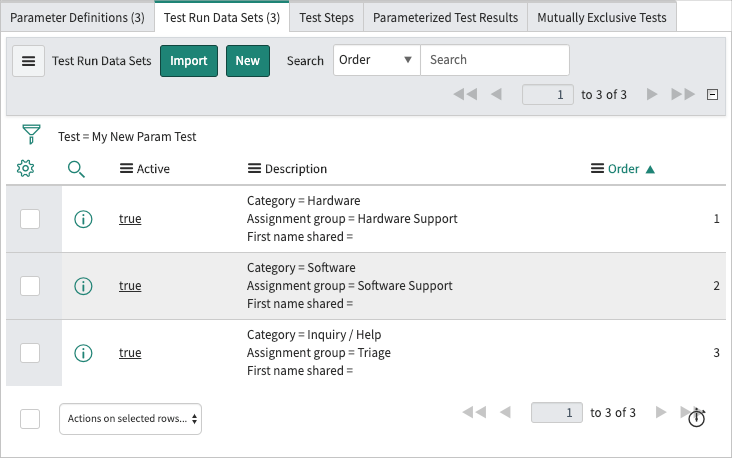Image resolution: width=732 pixels, height=458 pixels.
Task: Go to first page in top pager
Action: pyautogui.click(x=465, y=94)
